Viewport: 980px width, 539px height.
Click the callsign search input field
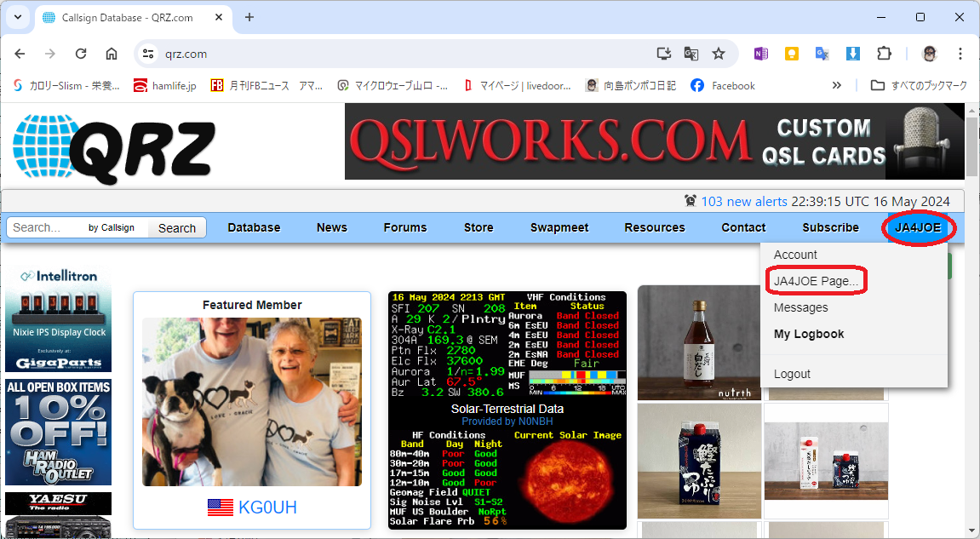46,227
